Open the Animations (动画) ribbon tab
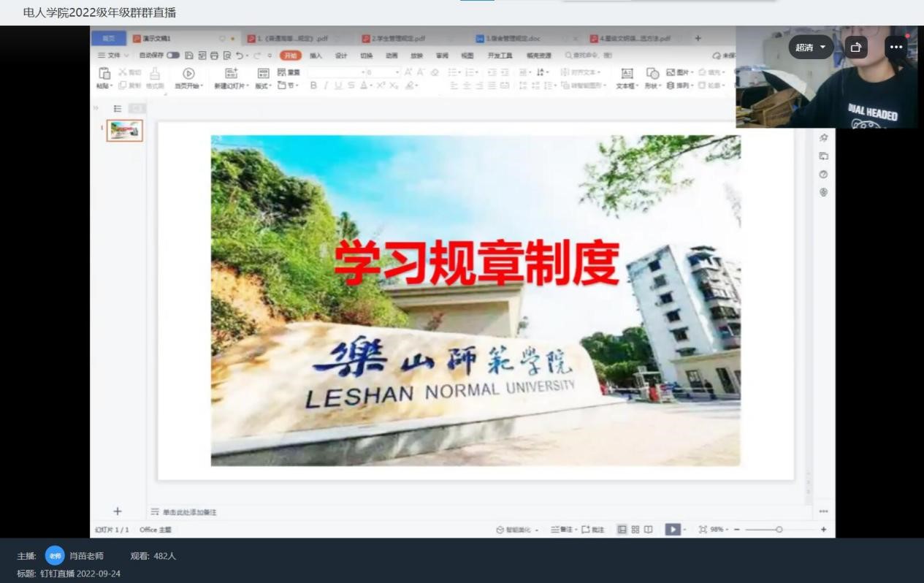Screen dimensions: 924x583 tap(392, 56)
